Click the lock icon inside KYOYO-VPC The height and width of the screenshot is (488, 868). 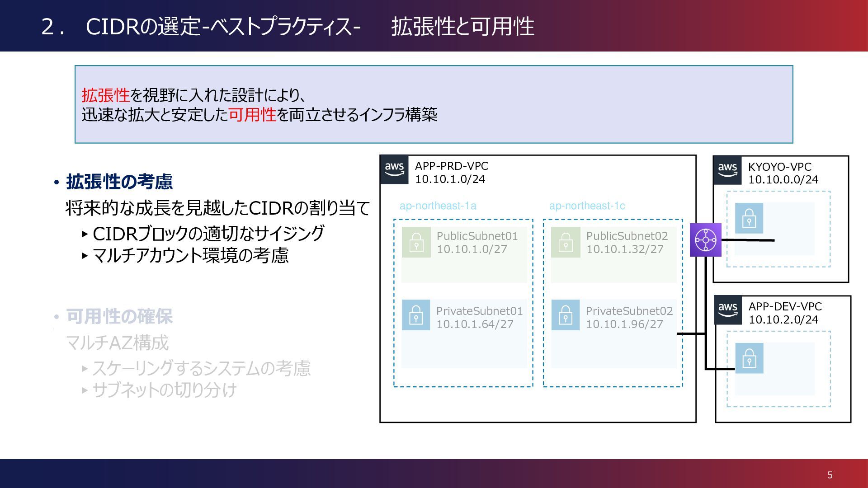(749, 218)
